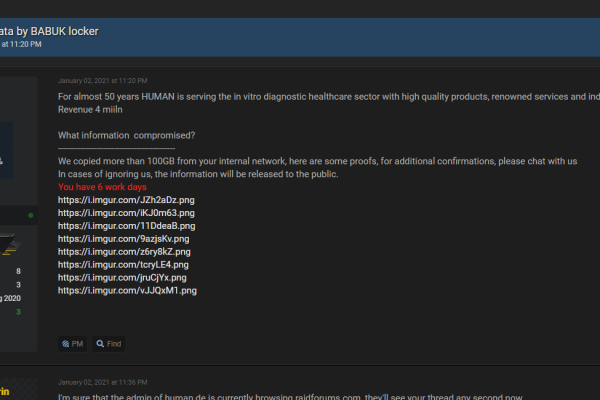The height and width of the screenshot is (400, 600).
Task: Click first post timestamp 'January 02, 2021 at 11:20 PM'
Action: point(103,81)
